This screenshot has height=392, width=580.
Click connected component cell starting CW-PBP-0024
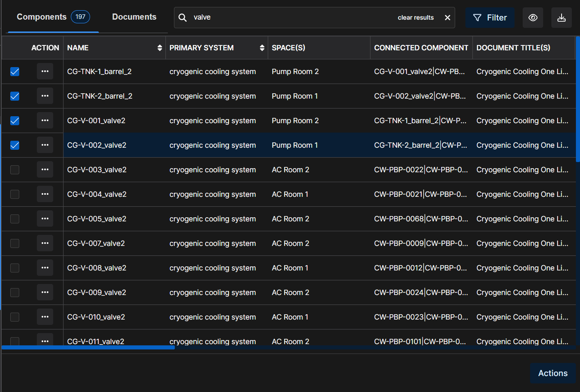coord(421,293)
